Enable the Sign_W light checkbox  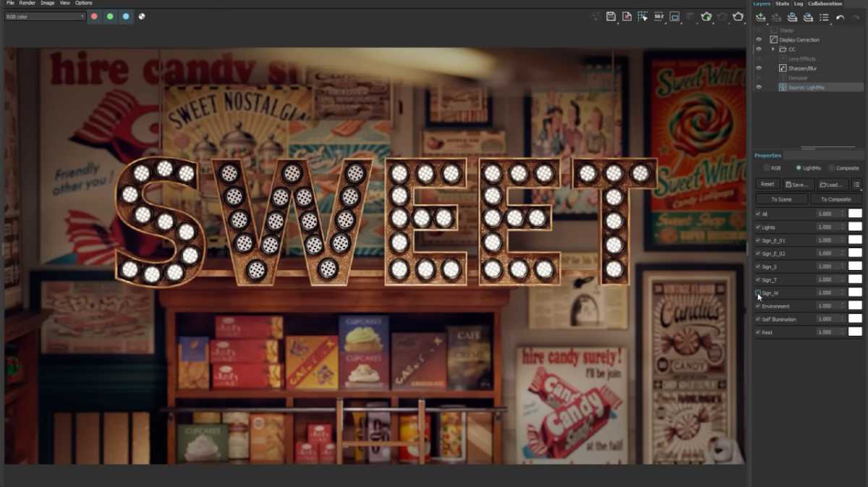coord(757,293)
